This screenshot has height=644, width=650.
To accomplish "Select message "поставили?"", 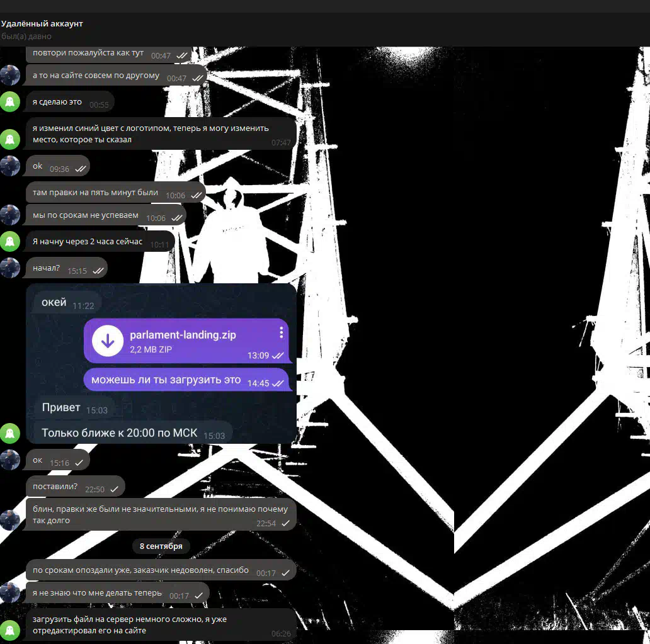I will pyautogui.click(x=76, y=487).
